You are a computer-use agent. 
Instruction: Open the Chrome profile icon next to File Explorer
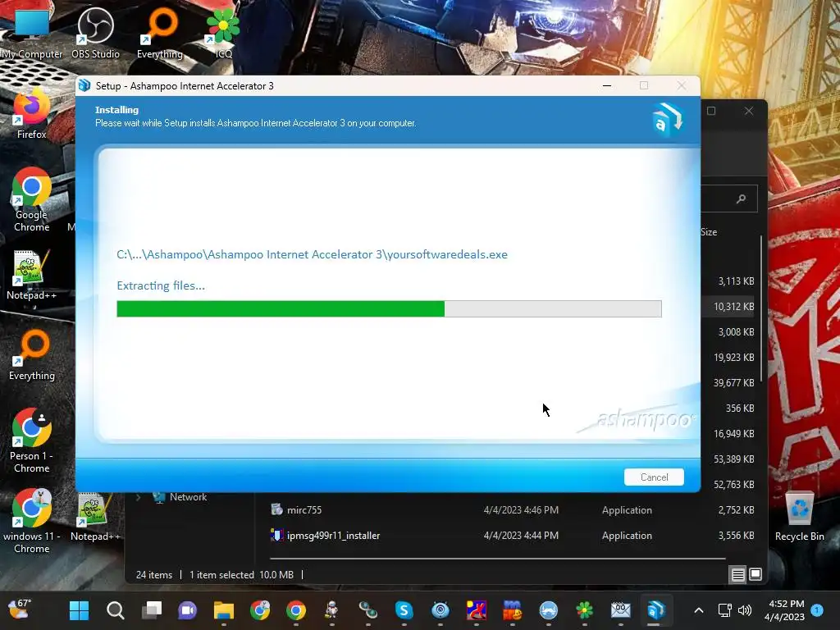pyautogui.click(x=260, y=610)
